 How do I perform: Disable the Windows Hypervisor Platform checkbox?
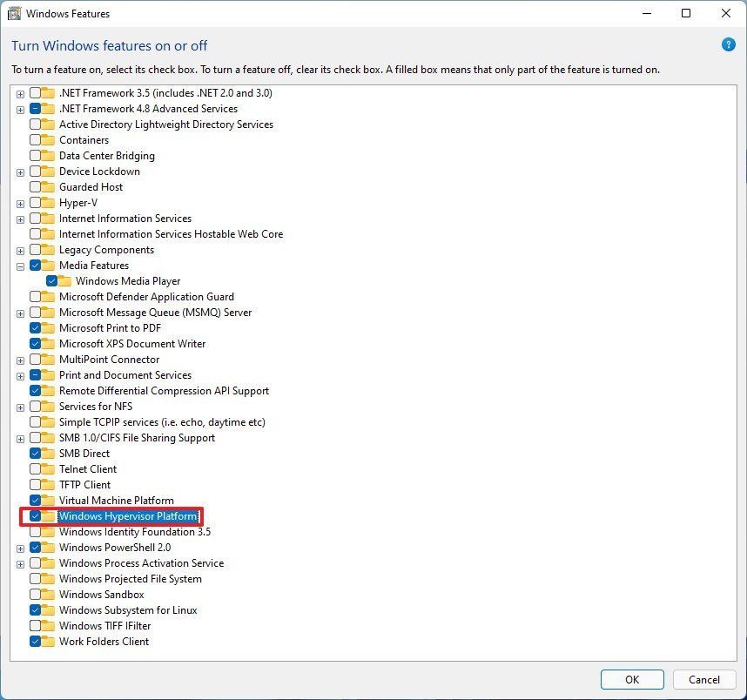(35, 516)
